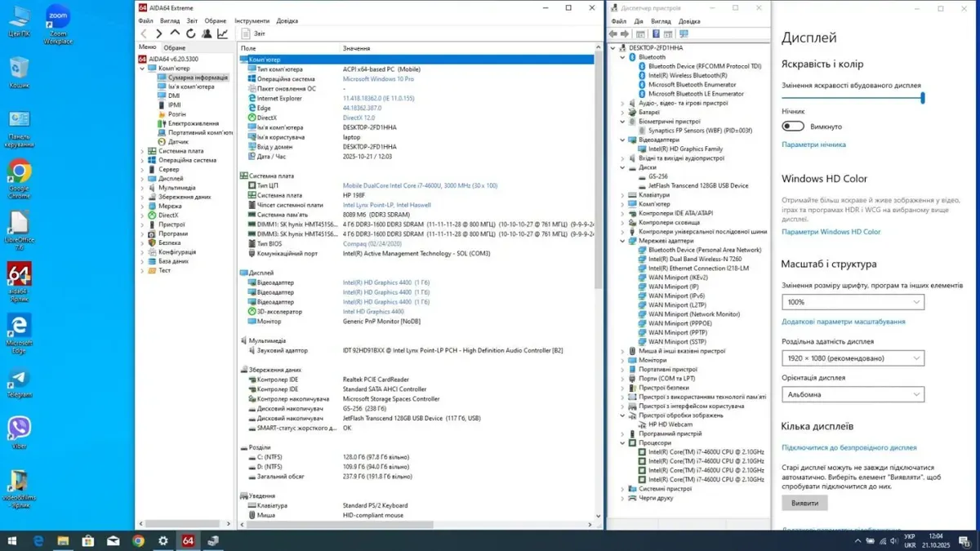Image resolution: width=980 pixels, height=551 pixels.
Task: Open Microsoft Store from the taskbar
Action: [87, 540]
